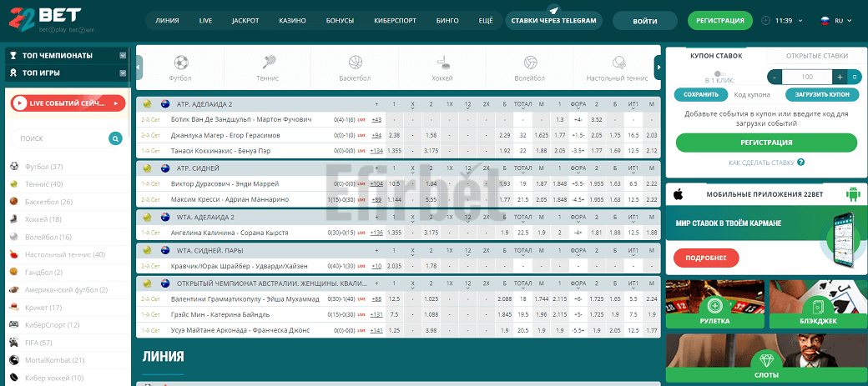The height and width of the screenshot is (386, 868).
Task: Expand the Топ игры section
Action: [123, 73]
